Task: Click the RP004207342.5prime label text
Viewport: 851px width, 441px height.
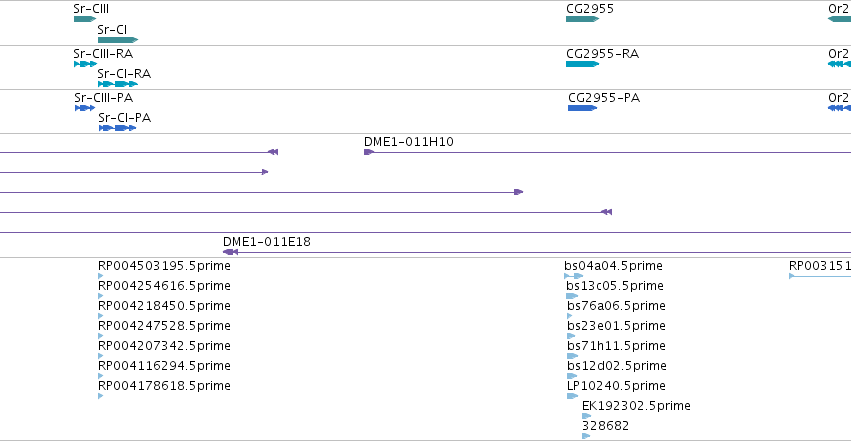Action: click(164, 346)
